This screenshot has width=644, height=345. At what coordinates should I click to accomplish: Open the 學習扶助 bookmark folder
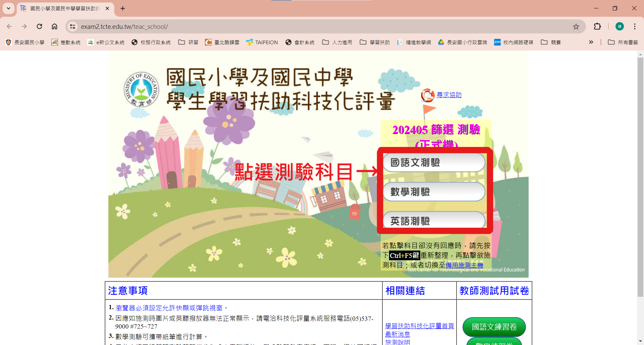(x=375, y=42)
